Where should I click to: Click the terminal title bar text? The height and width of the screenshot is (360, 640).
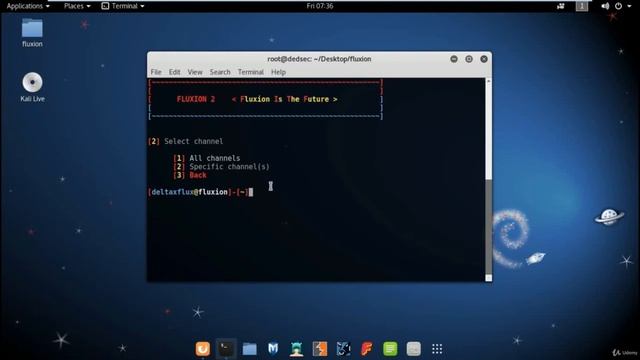click(319, 59)
